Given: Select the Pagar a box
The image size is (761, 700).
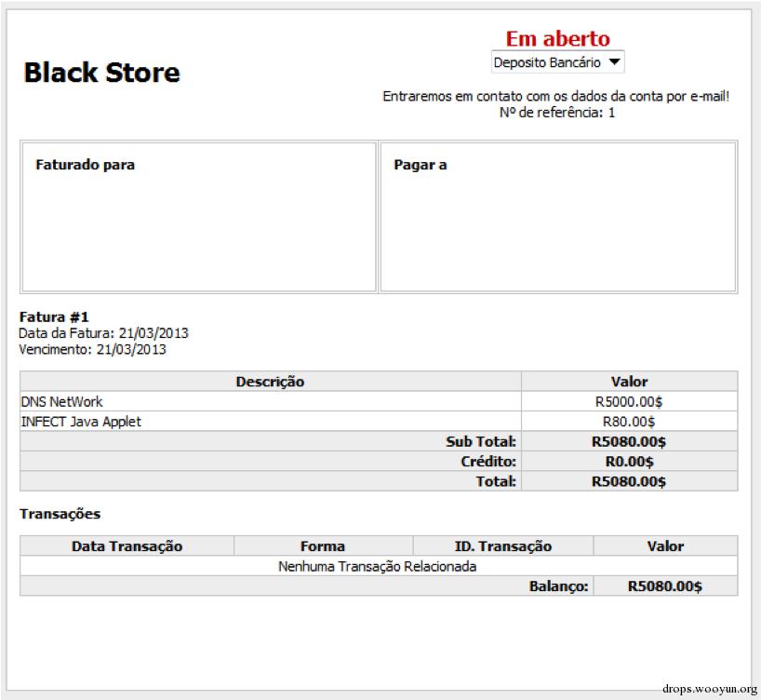Looking at the screenshot, I should [x=558, y=217].
